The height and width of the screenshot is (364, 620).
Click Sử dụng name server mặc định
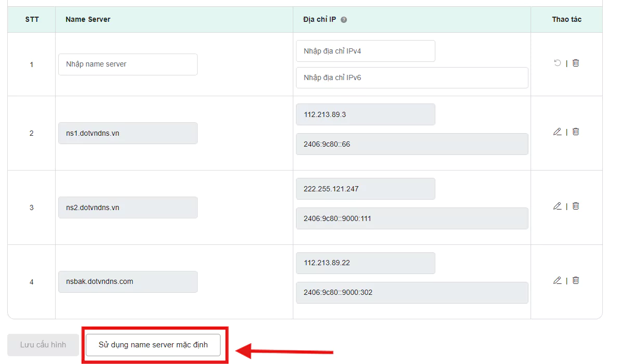coord(153,345)
